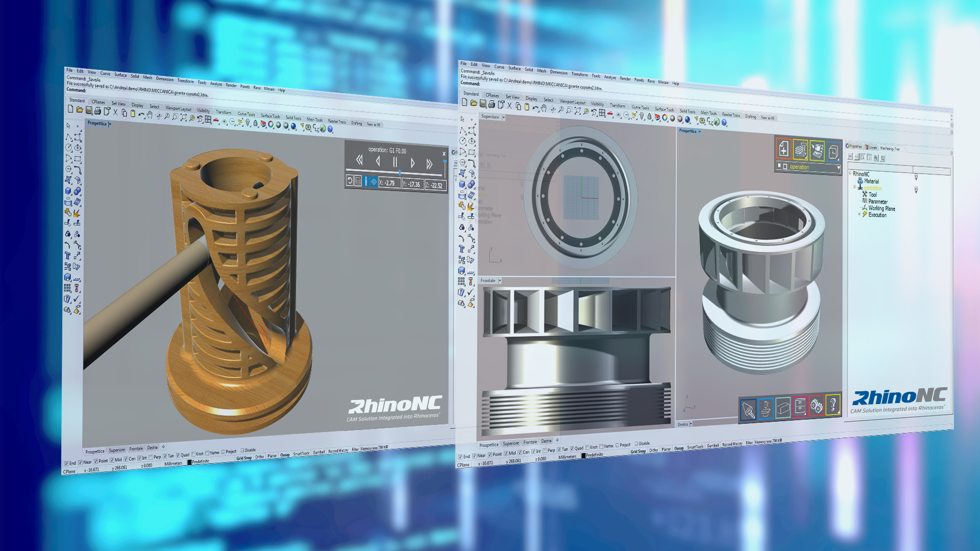This screenshot has height=551, width=980.
Task: Select Parameter item in machining tree
Action: tap(877, 202)
